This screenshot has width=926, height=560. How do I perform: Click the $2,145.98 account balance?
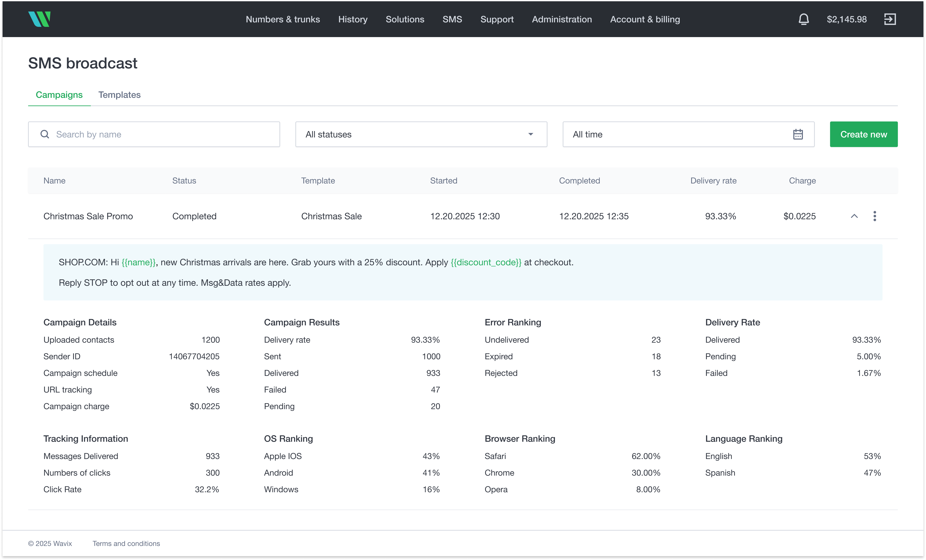pos(846,19)
